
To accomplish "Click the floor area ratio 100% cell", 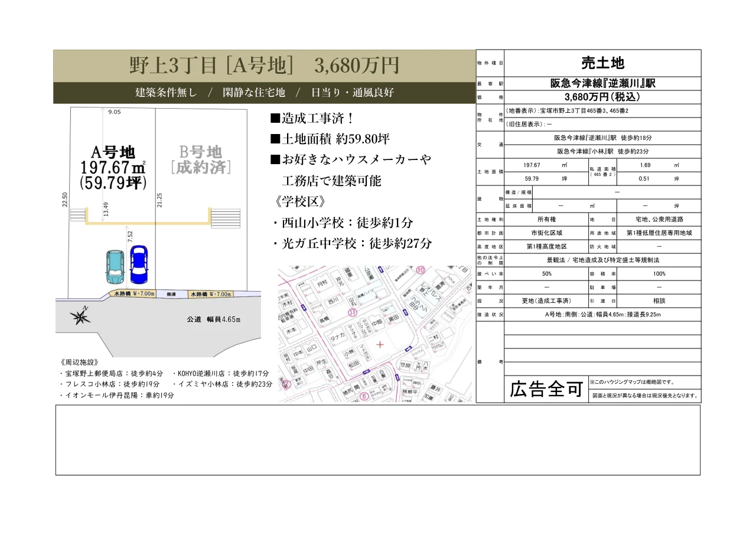I will click(x=659, y=274).
